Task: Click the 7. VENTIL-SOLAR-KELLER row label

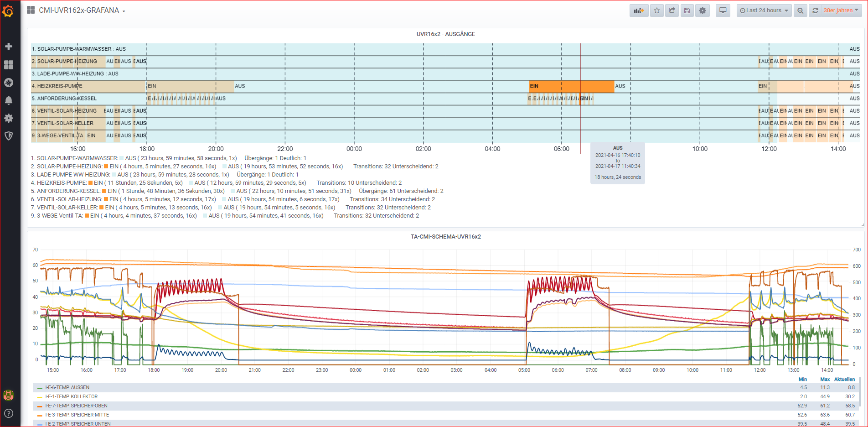Action: (62, 123)
